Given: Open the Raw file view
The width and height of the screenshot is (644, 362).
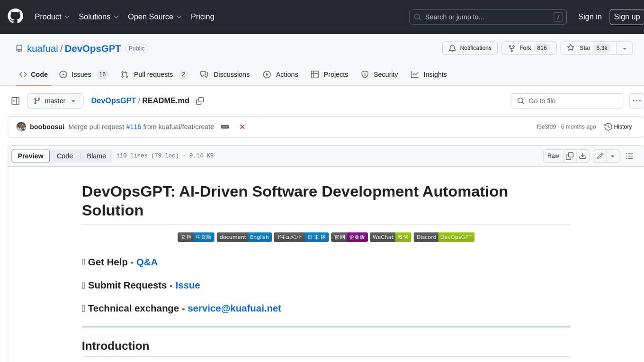Looking at the screenshot, I should 553,156.
